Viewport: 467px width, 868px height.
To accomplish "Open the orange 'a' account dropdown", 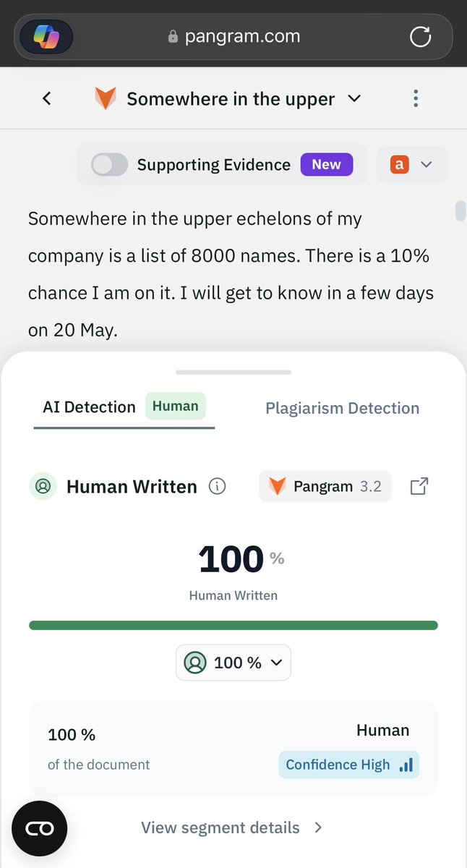I will [412, 165].
